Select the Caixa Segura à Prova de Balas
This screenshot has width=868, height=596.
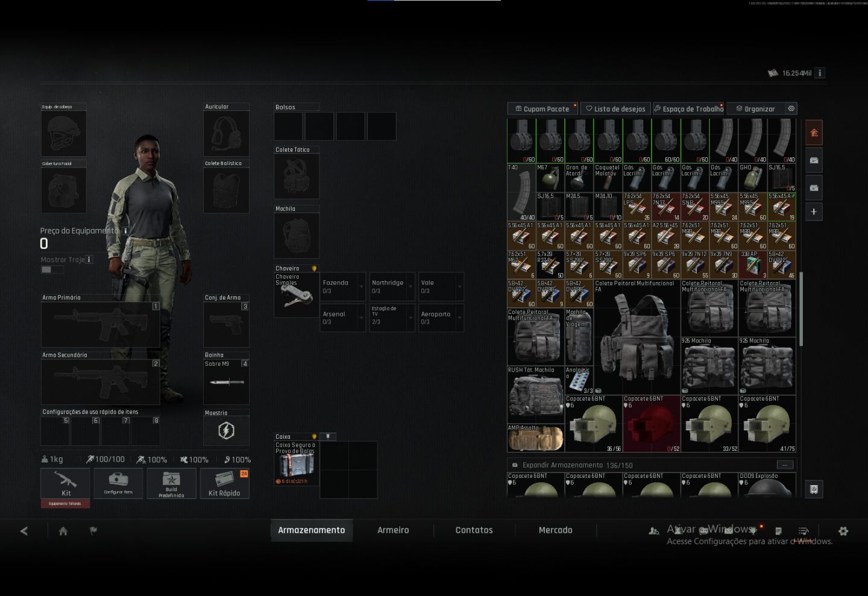click(297, 463)
